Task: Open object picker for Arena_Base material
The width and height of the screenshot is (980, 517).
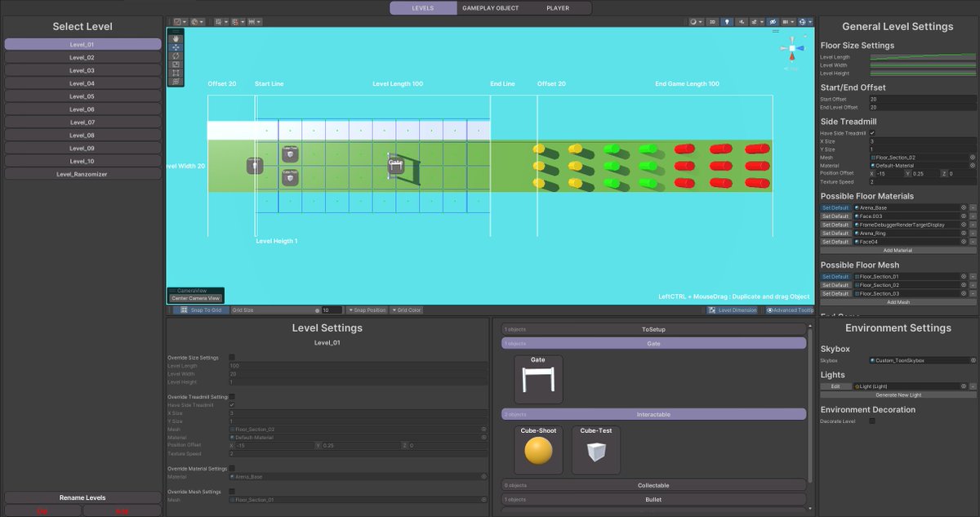Action: pyautogui.click(x=964, y=208)
